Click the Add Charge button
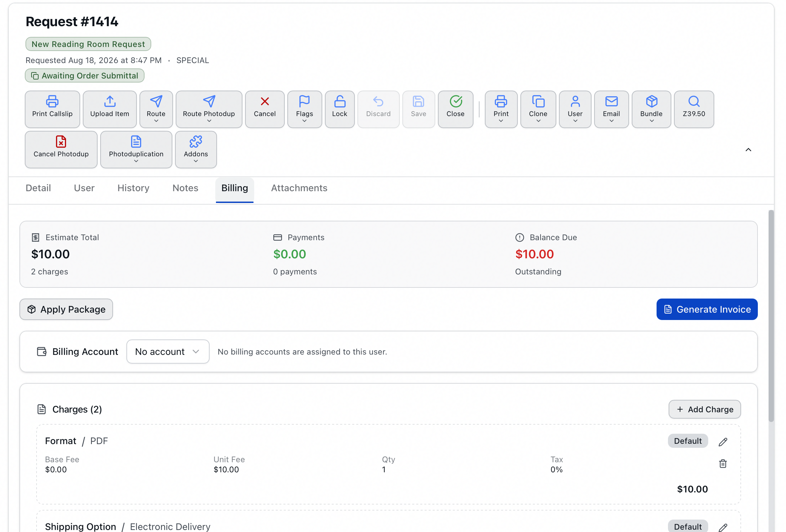 click(704, 409)
